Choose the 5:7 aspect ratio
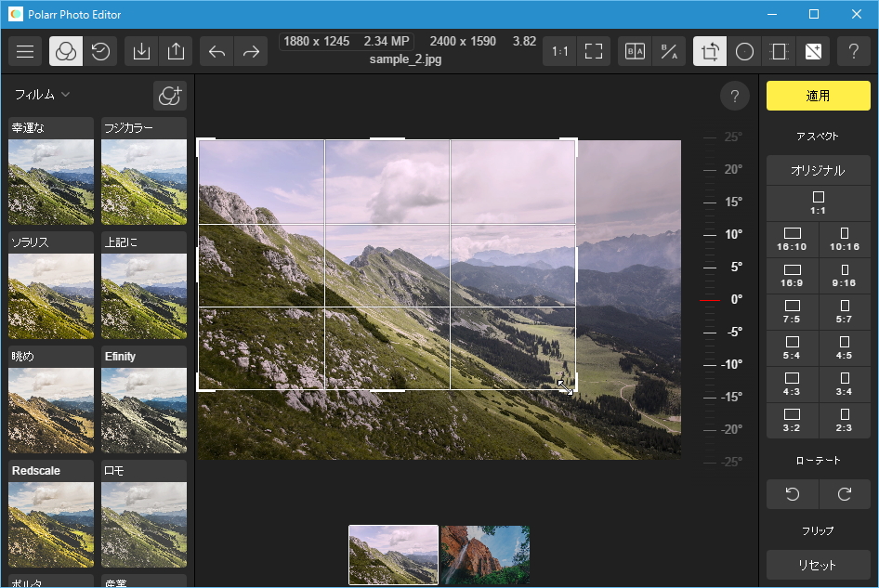This screenshot has width=879, height=588. [x=845, y=312]
